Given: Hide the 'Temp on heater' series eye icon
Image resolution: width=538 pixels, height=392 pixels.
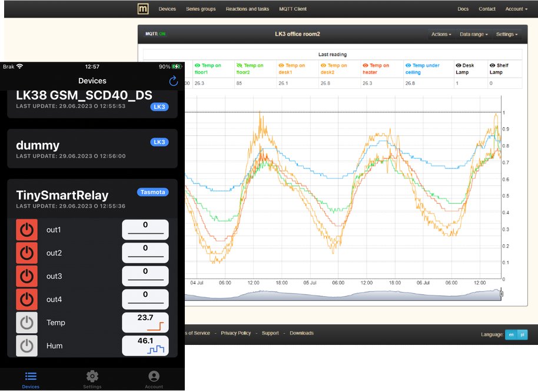Looking at the screenshot, I should (x=366, y=66).
